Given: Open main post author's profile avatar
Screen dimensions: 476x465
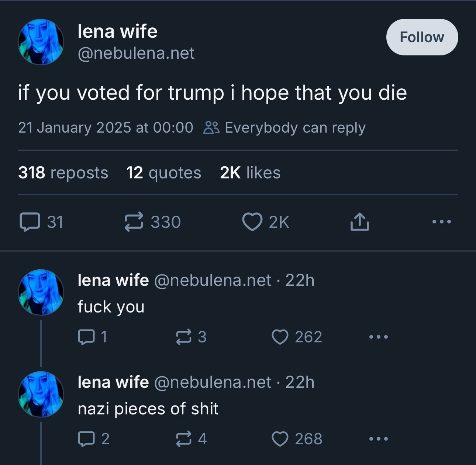Looking at the screenshot, I should point(41,42).
